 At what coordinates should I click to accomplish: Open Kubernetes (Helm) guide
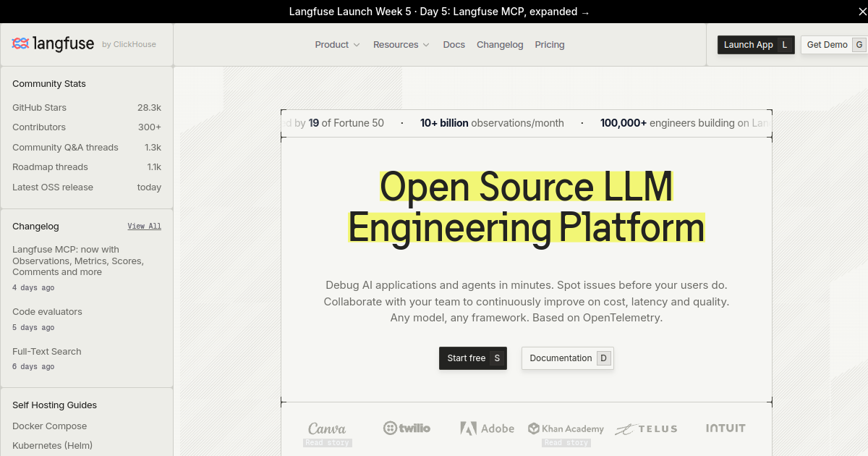point(53,446)
